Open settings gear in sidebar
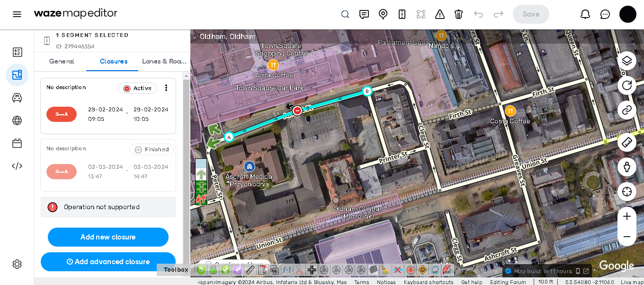 [17, 264]
